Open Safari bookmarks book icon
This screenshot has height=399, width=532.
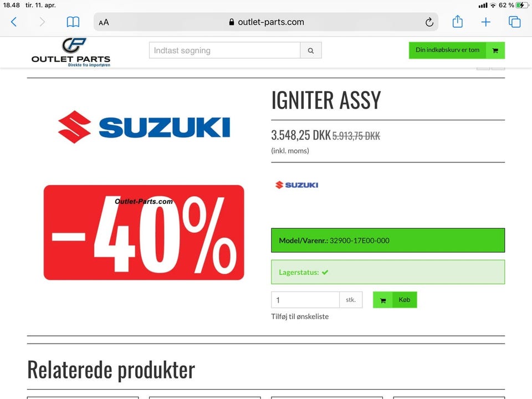(73, 22)
